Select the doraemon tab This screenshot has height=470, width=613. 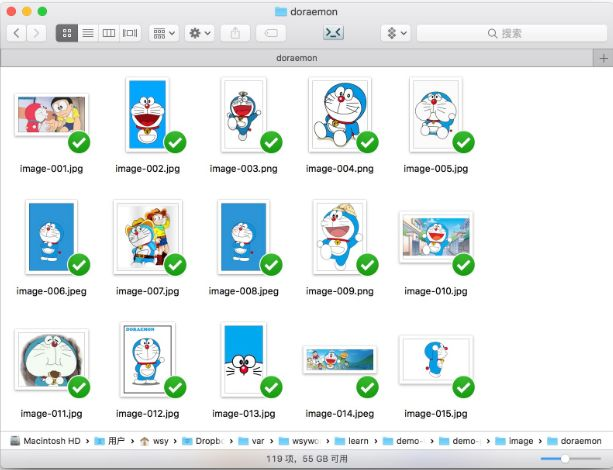click(297, 58)
